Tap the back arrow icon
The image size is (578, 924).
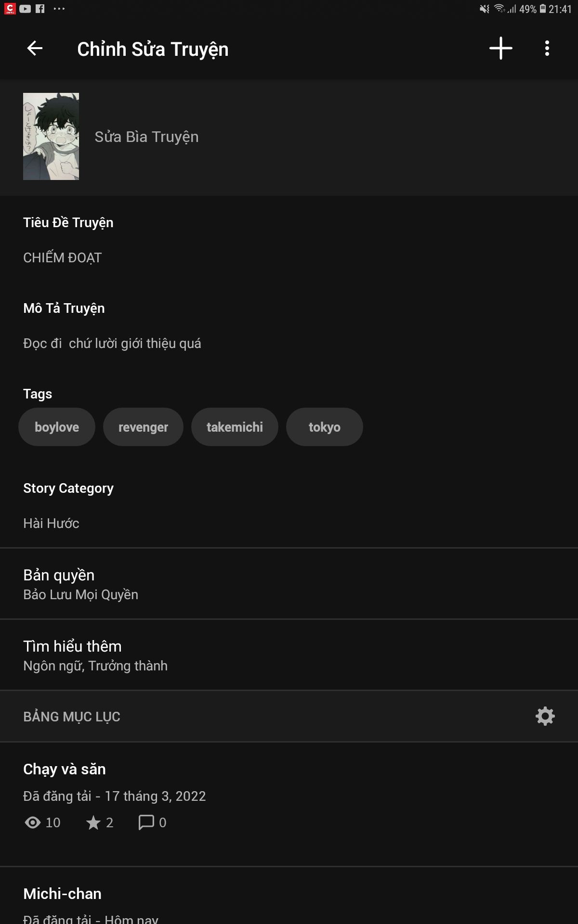pos(35,48)
